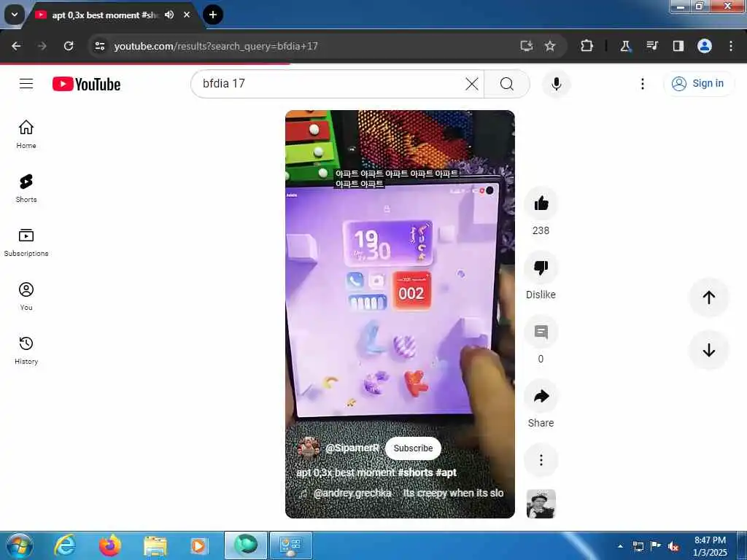747x560 pixels.
Task: Expand the YouTube hamburger guide menu
Action: pos(26,84)
